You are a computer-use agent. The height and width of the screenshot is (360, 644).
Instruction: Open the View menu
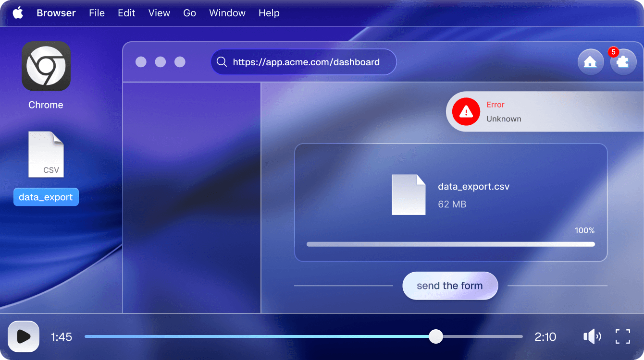159,13
